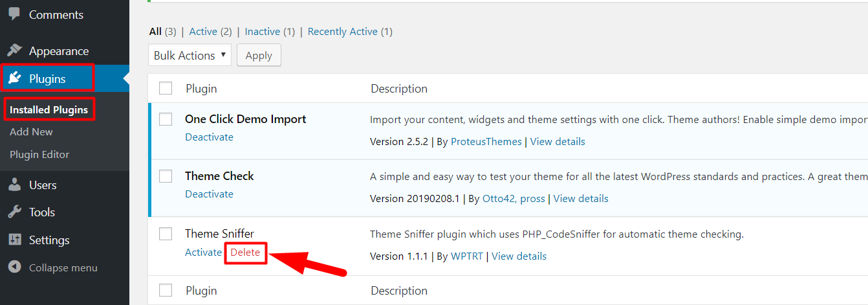Toggle select-all checkbox in top header

click(166, 88)
